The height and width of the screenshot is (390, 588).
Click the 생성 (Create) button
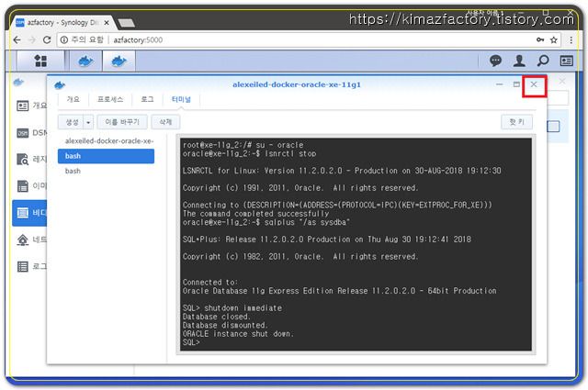click(x=72, y=122)
